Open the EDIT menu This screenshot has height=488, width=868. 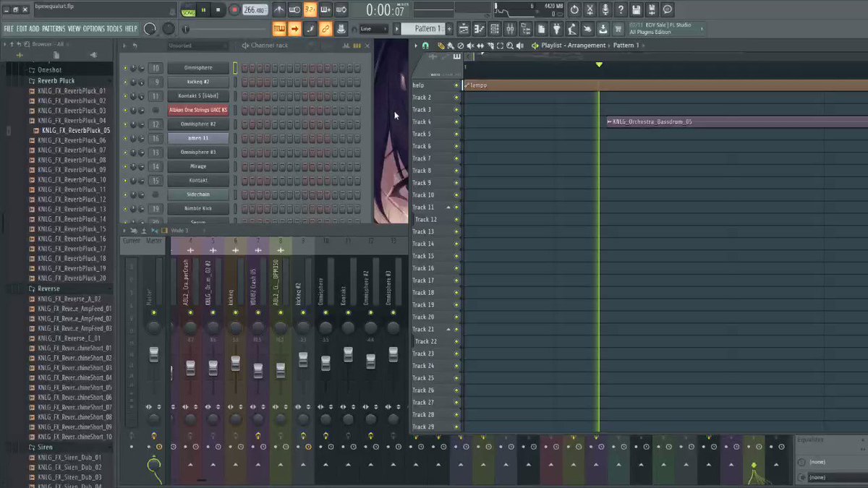(x=22, y=28)
